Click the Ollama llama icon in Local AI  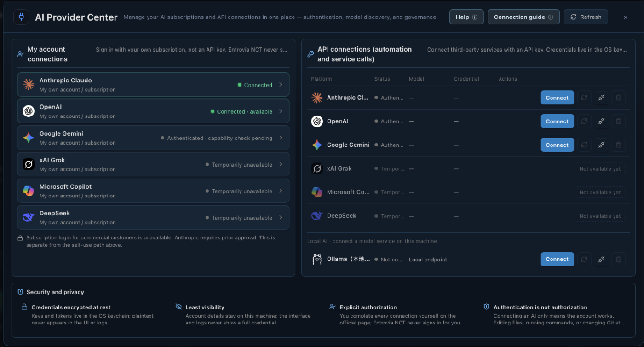coord(317,259)
